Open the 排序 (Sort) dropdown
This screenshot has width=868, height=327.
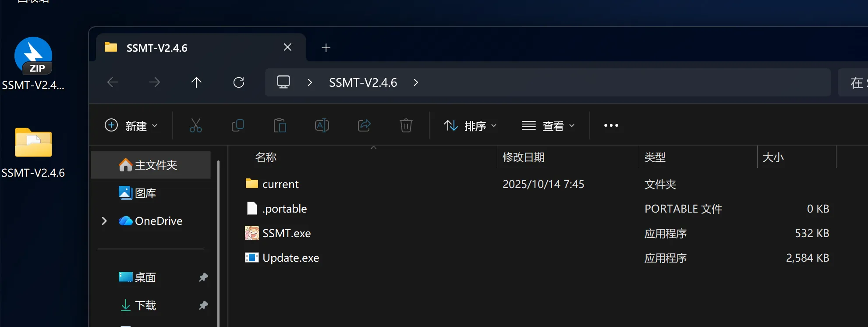coord(470,126)
